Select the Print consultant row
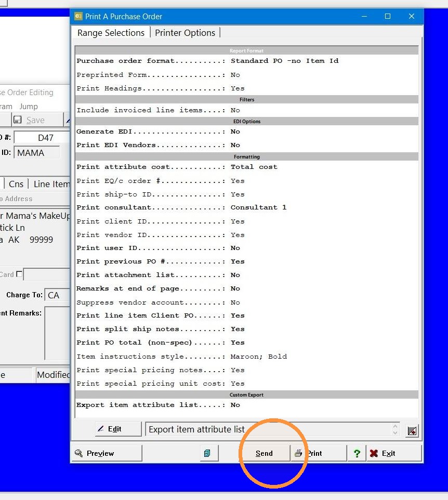This screenshot has height=500, width=448. pyautogui.click(x=247, y=207)
